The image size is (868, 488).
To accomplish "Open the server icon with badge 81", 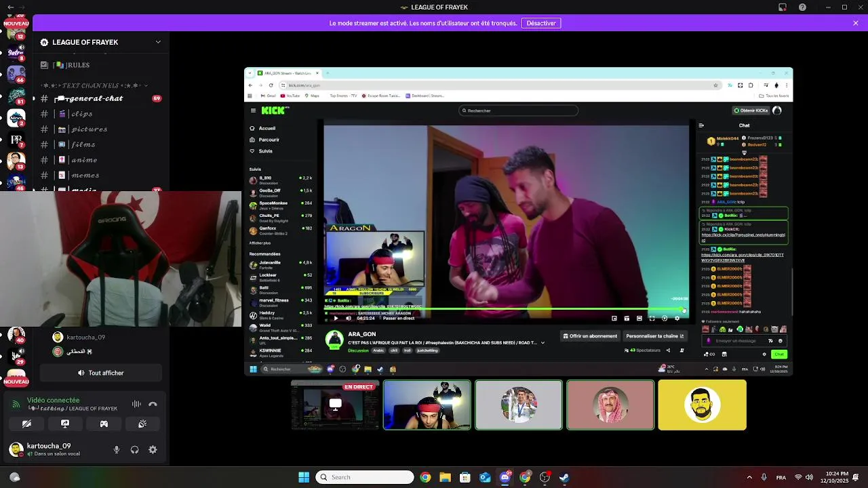I will (16, 96).
